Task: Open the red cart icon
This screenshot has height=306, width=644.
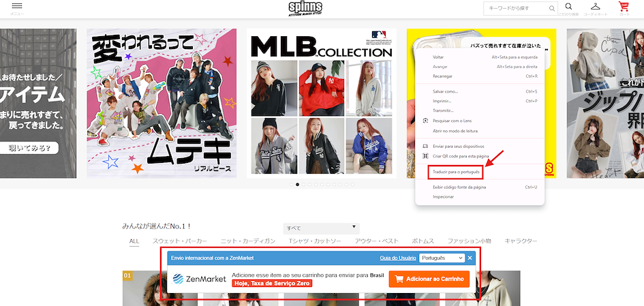Action: pos(624,7)
